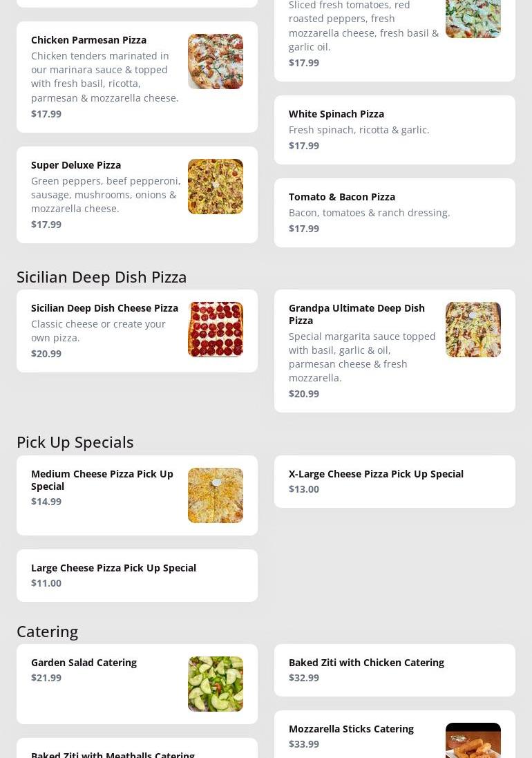Click the Sicilian Deep Dish Cheese Pizza photo
The height and width of the screenshot is (758, 532).
[215, 330]
